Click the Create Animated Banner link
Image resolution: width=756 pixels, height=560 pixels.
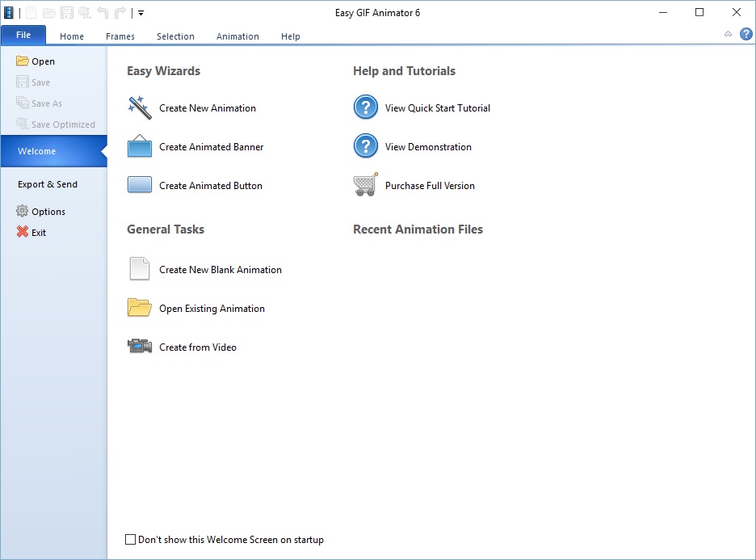click(211, 146)
